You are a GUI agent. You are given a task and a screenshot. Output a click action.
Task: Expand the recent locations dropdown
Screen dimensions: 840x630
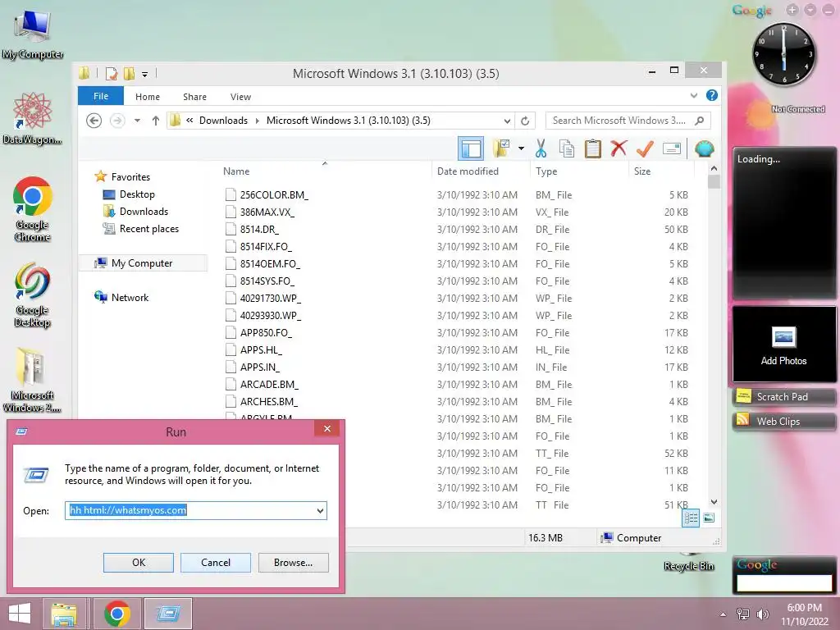pyautogui.click(x=137, y=121)
